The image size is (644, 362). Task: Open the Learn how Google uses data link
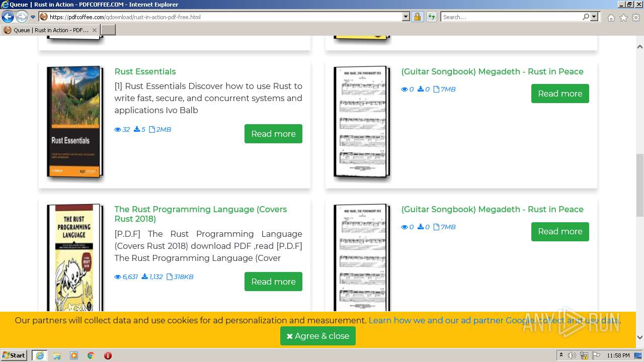(x=494, y=320)
